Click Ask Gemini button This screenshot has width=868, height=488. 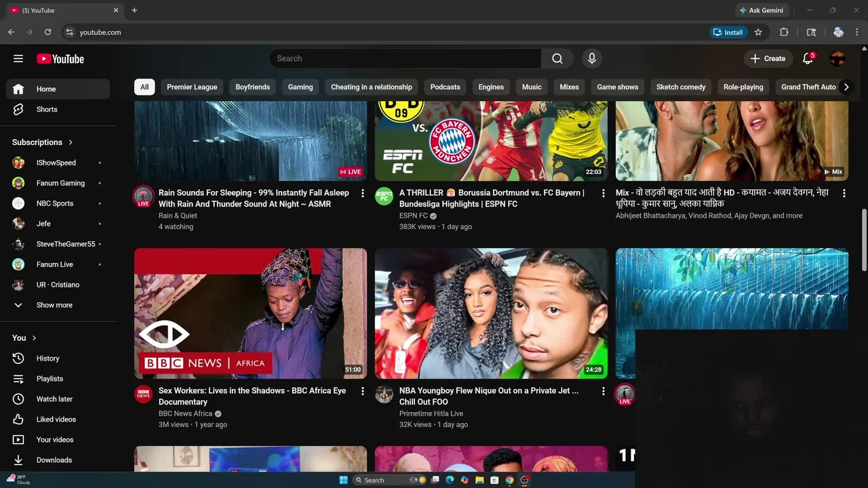coord(761,10)
